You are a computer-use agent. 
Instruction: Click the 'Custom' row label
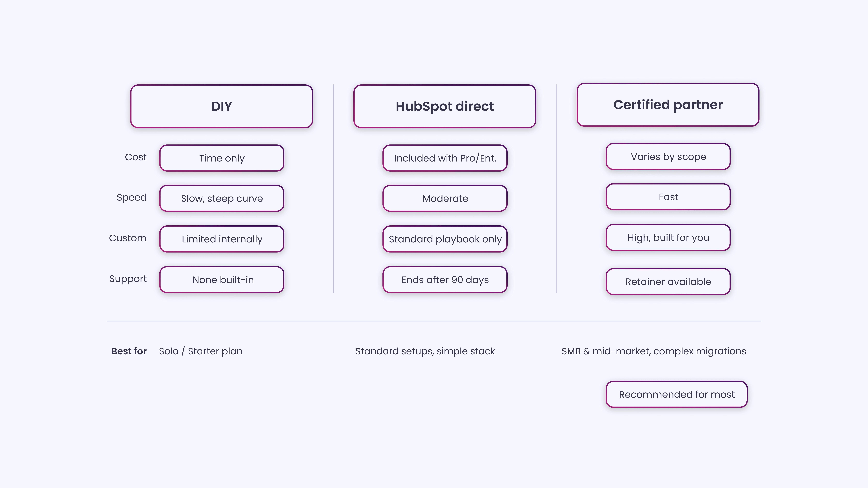pyautogui.click(x=128, y=238)
